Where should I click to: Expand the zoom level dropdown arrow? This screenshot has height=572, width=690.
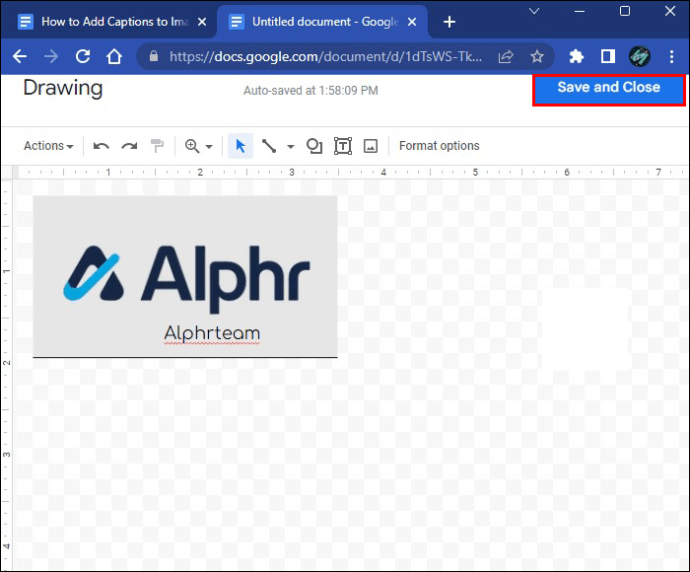coord(209,147)
